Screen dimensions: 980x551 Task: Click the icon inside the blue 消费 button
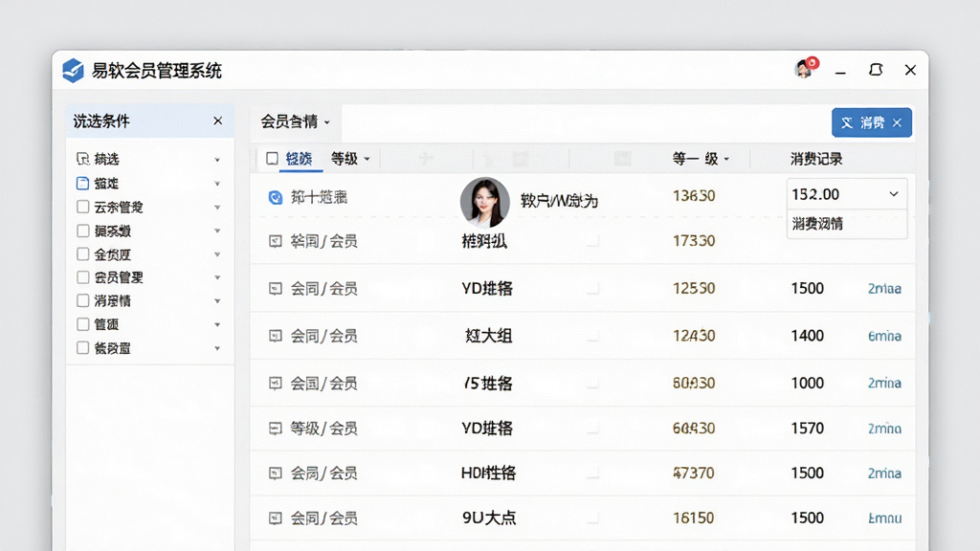846,122
